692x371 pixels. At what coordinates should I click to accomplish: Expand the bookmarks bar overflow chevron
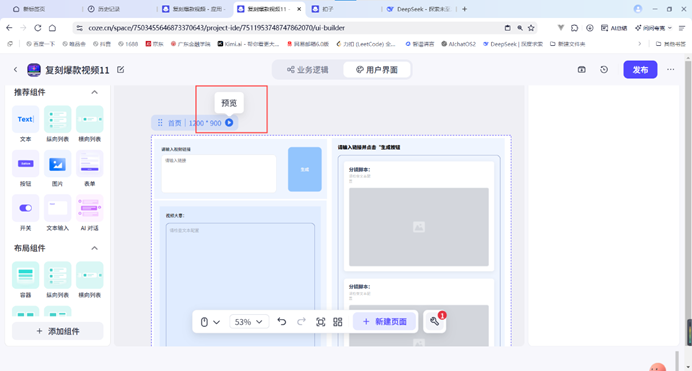tap(639, 44)
